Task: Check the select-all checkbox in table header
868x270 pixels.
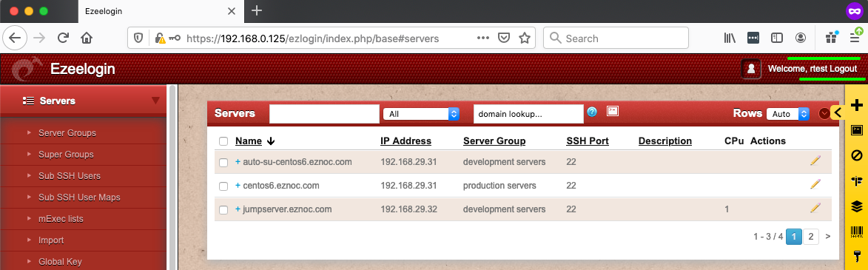Action: tap(223, 141)
